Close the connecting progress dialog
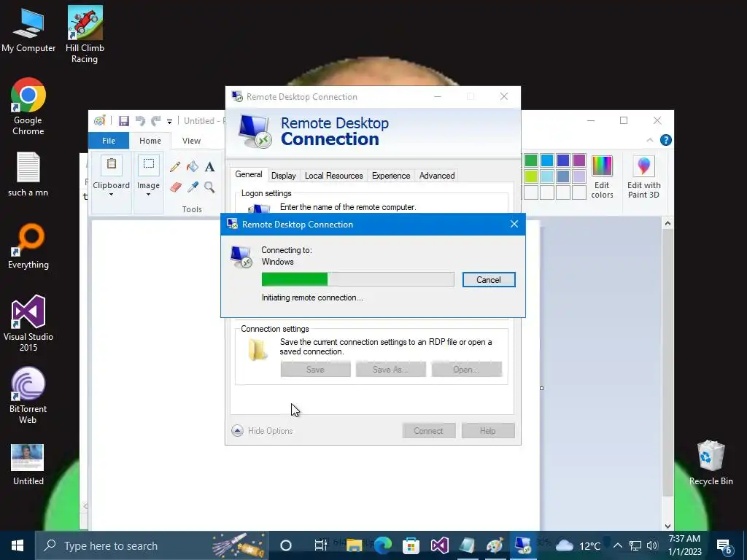Image resolution: width=747 pixels, height=560 pixels. 514,224
